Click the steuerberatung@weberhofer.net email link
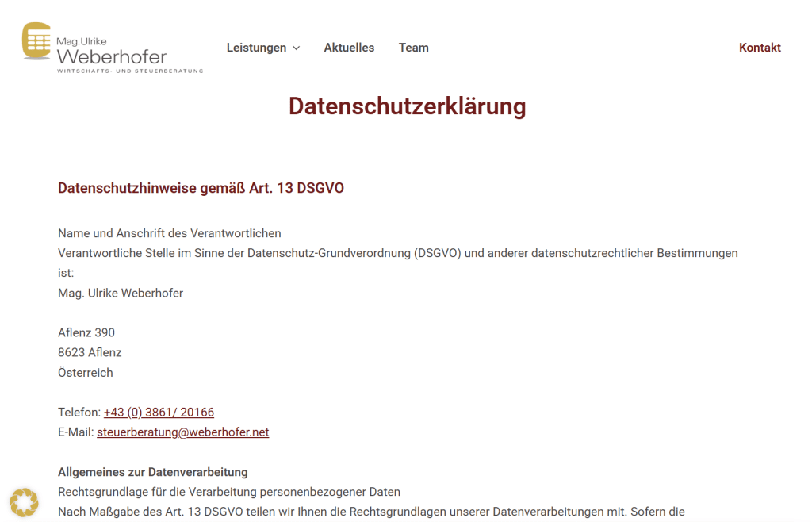Viewport: 812px width, 522px height. point(182,432)
